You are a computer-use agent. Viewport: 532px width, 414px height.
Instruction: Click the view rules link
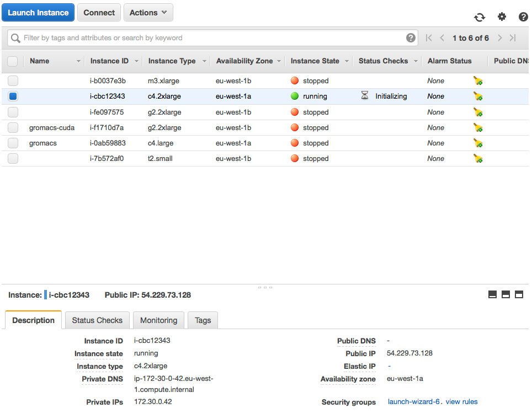pyautogui.click(x=461, y=401)
